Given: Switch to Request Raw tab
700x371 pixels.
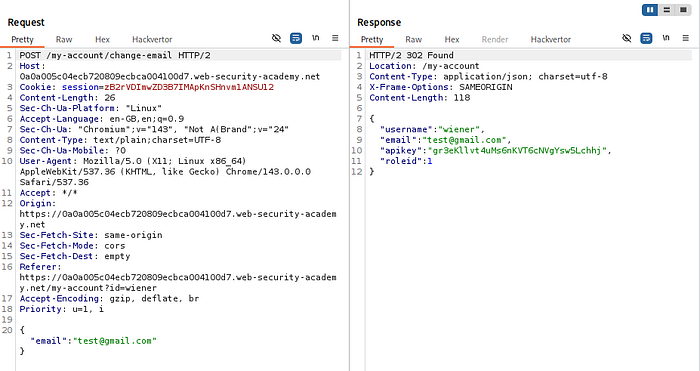Looking at the screenshot, I should pyautogui.click(x=64, y=39).
